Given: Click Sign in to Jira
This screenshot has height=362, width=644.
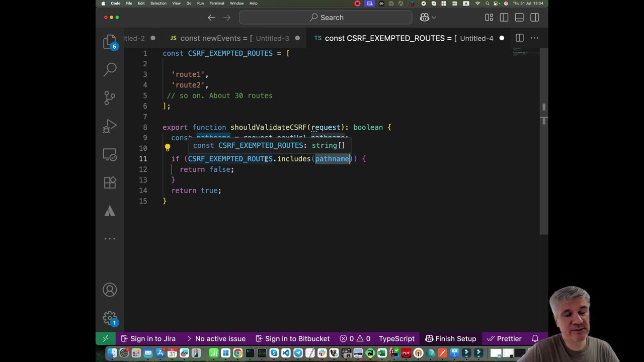Looking at the screenshot, I should [x=148, y=338].
